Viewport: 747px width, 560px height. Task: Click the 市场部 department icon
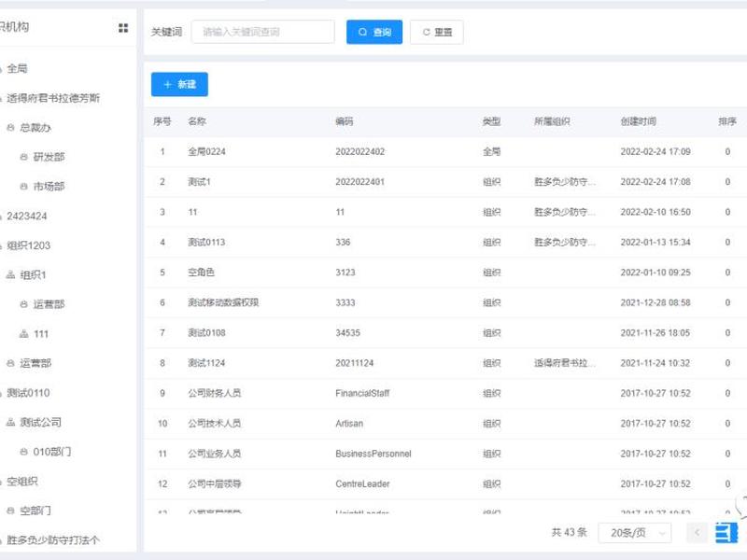coord(24,186)
